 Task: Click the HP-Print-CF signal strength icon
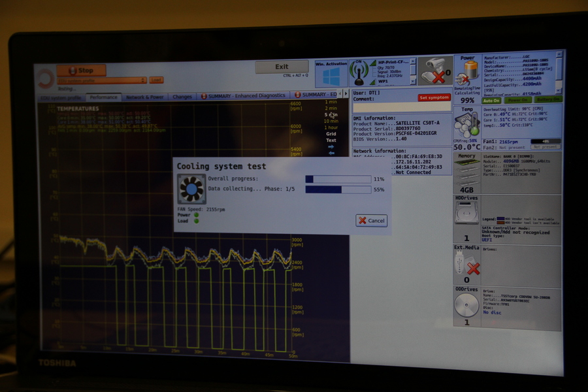(373, 63)
